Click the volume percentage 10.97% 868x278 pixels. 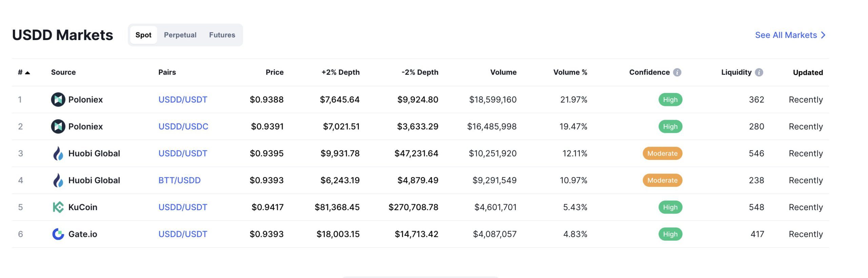click(x=573, y=180)
